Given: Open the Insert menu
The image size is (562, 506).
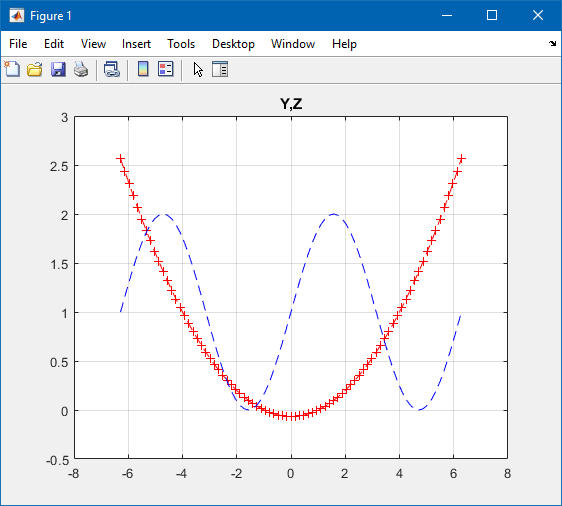Looking at the screenshot, I should pos(136,44).
